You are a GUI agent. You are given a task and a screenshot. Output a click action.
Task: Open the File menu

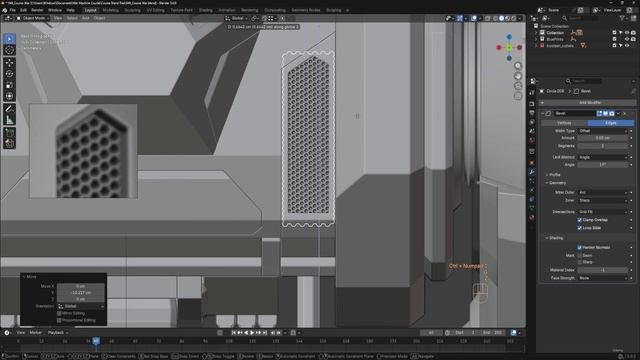pyautogui.click(x=13, y=10)
